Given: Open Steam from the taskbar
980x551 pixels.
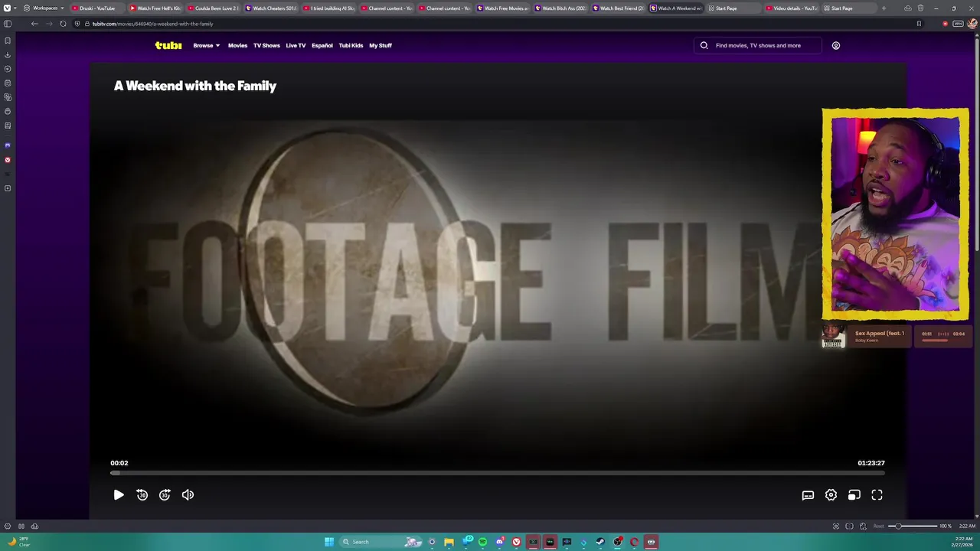Looking at the screenshot, I should point(600,542).
